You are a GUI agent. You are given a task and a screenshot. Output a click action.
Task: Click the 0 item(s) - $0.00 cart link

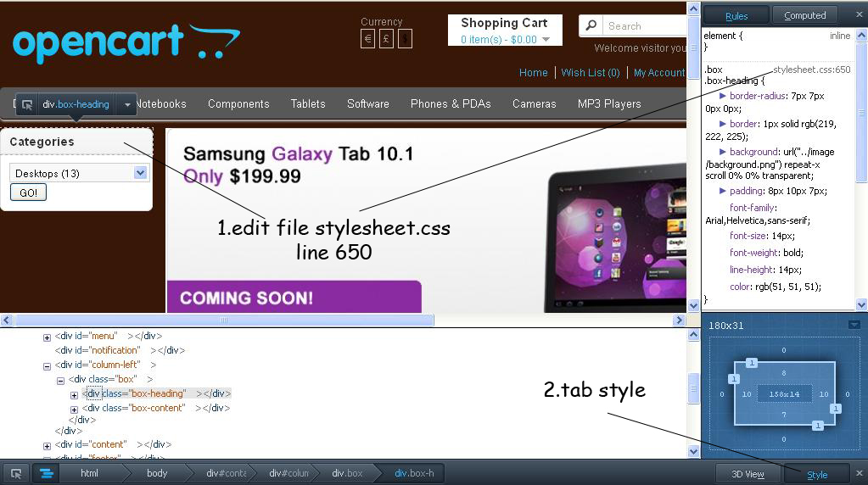[x=499, y=39]
